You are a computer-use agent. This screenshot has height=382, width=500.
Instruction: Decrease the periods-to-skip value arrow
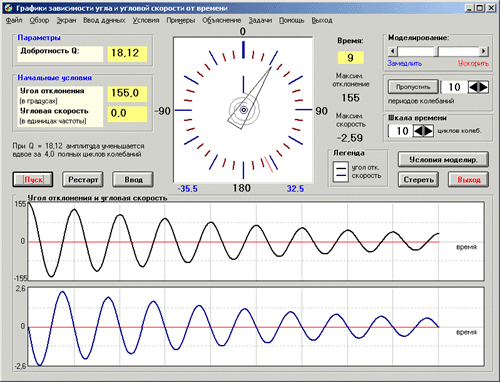click(x=473, y=87)
